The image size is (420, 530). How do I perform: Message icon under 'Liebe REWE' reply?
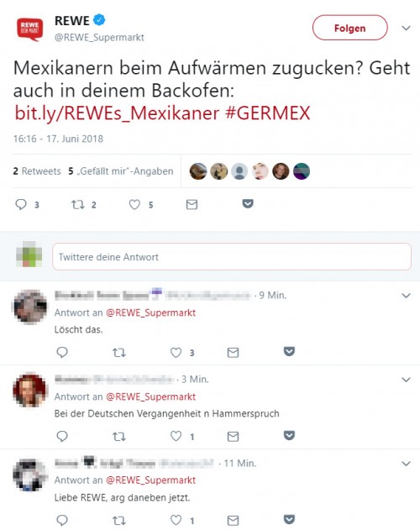pos(233,520)
